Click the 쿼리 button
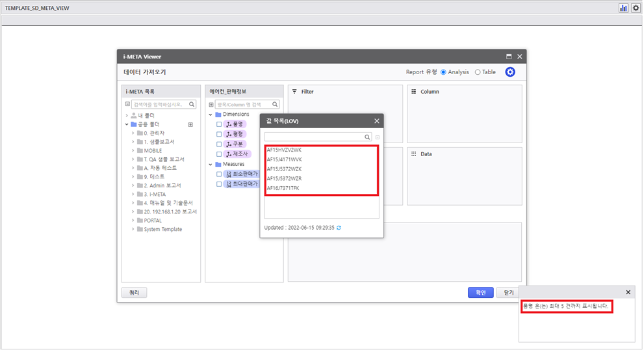The height and width of the screenshot is (352, 644). [134, 293]
